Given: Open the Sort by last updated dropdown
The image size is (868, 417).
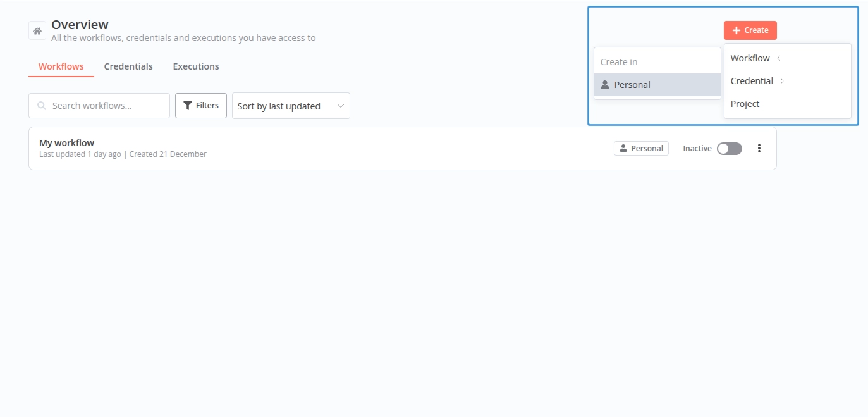Looking at the screenshot, I should (x=291, y=106).
